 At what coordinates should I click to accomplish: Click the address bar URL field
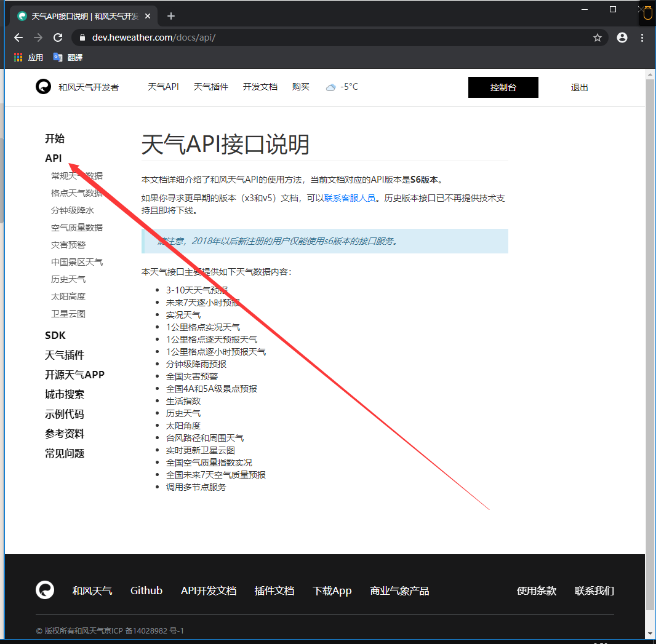coord(339,38)
